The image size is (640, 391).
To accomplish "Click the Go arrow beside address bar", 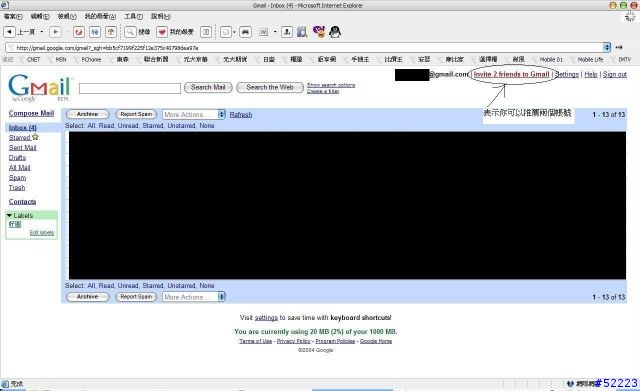I will pyautogui.click(x=619, y=47).
